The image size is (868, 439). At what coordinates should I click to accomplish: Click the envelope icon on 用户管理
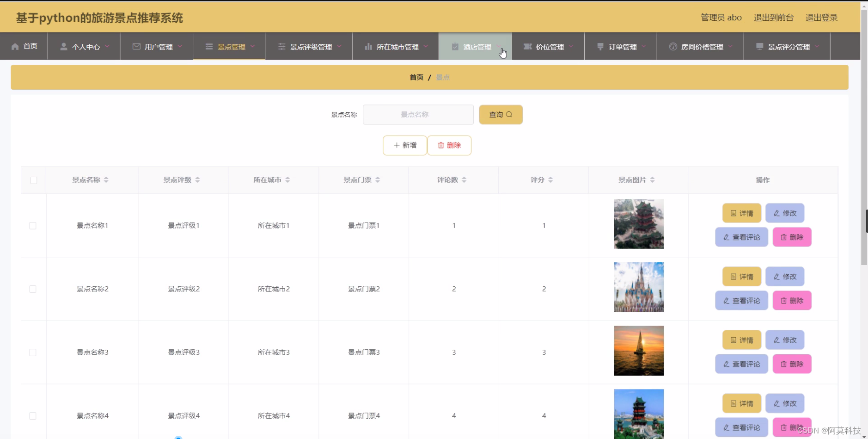pyautogui.click(x=136, y=46)
